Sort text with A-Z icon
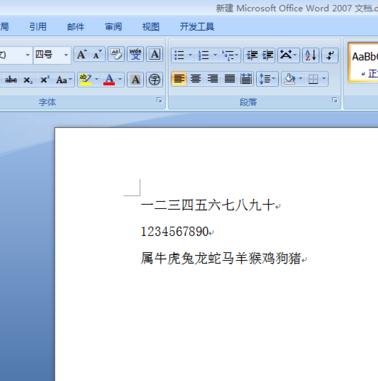Screen dimensions: 378x381 tap(311, 55)
